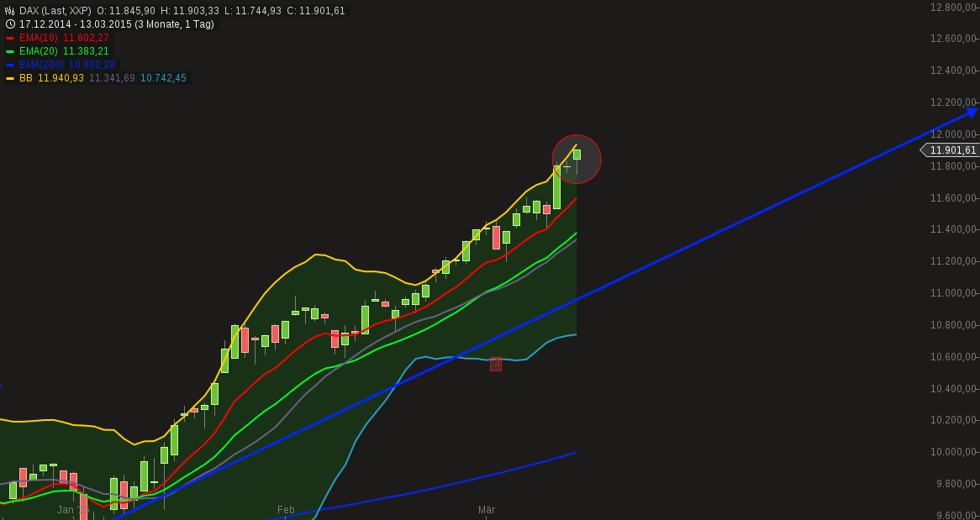Click the blue trend arrow at the right edge
The height and width of the screenshot is (520, 980).
(971, 110)
